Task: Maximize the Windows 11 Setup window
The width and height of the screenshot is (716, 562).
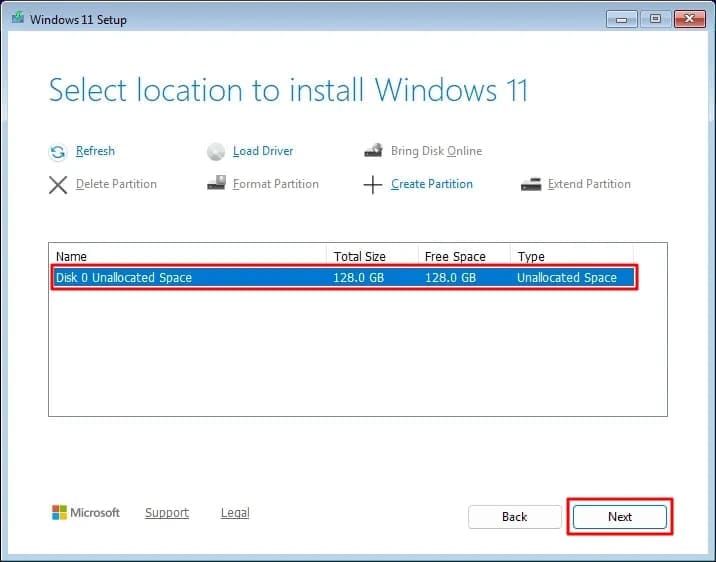Action: [655, 19]
